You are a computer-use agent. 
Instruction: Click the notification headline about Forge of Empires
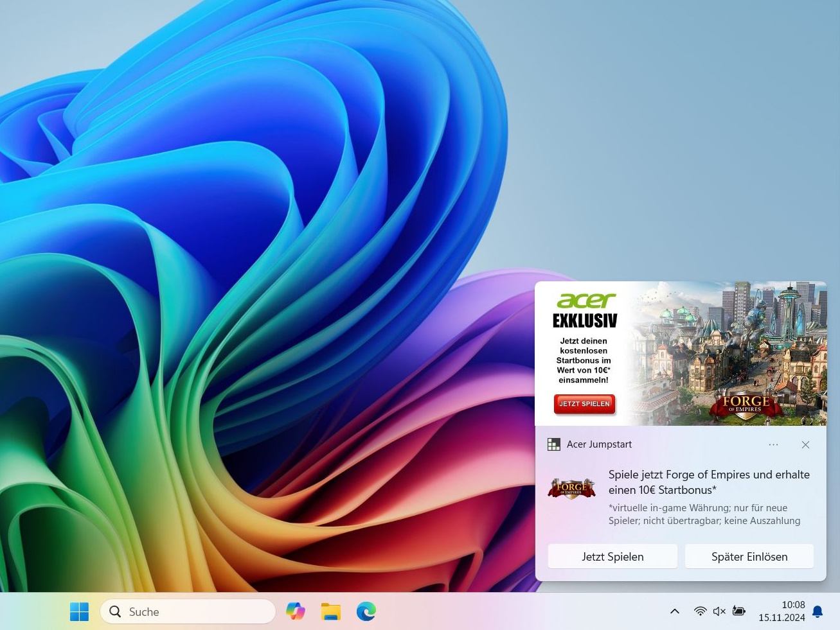[x=709, y=482]
